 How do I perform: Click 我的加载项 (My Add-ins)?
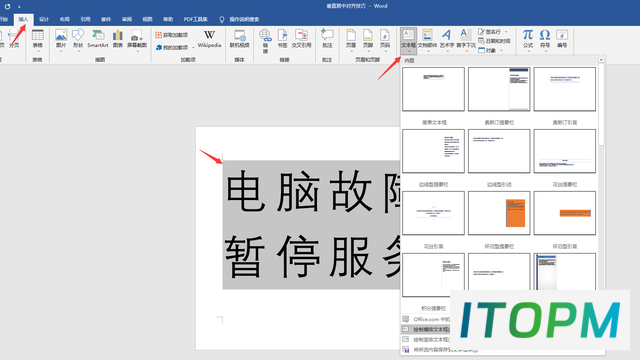pyautogui.click(x=172, y=48)
